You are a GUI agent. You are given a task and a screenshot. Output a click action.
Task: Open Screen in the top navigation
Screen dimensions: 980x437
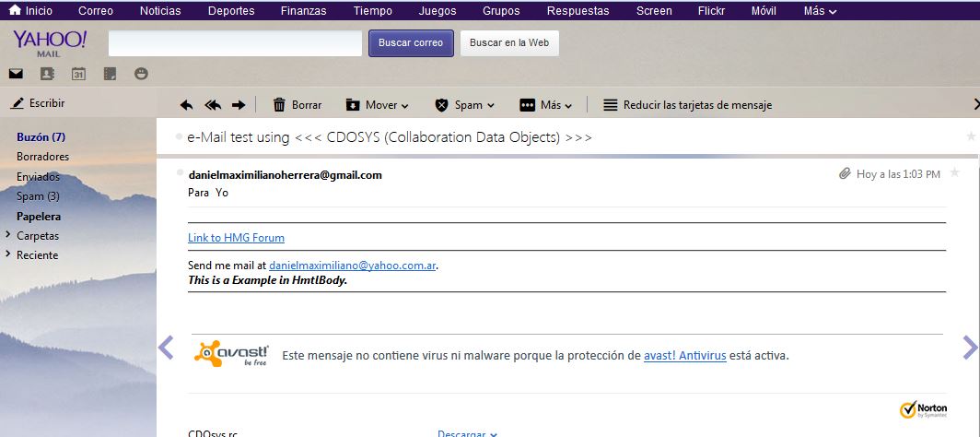click(x=654, y=11)
